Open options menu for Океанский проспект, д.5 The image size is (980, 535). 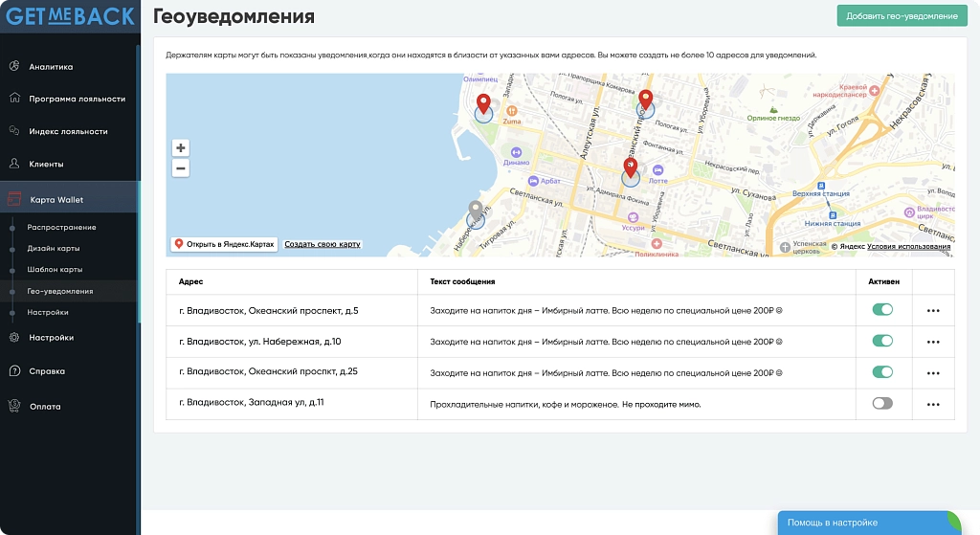coord(933,311)
